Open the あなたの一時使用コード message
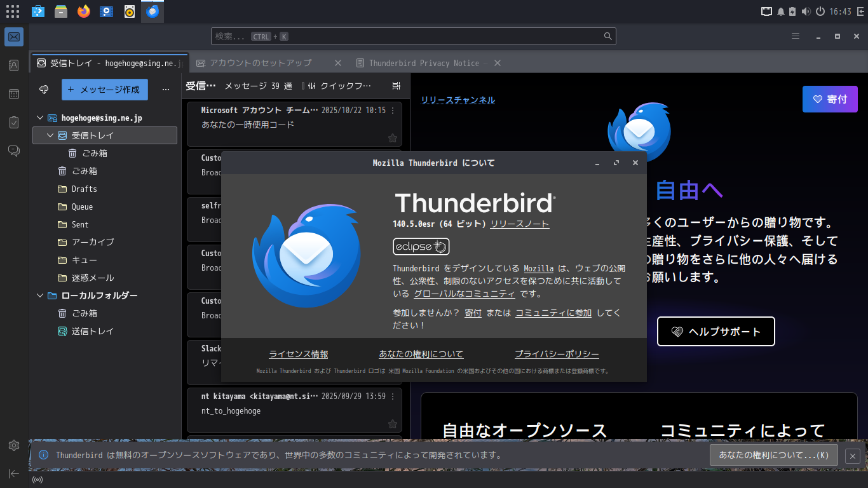This screenshot has width=868, height=488. click(x=295, y=125)
